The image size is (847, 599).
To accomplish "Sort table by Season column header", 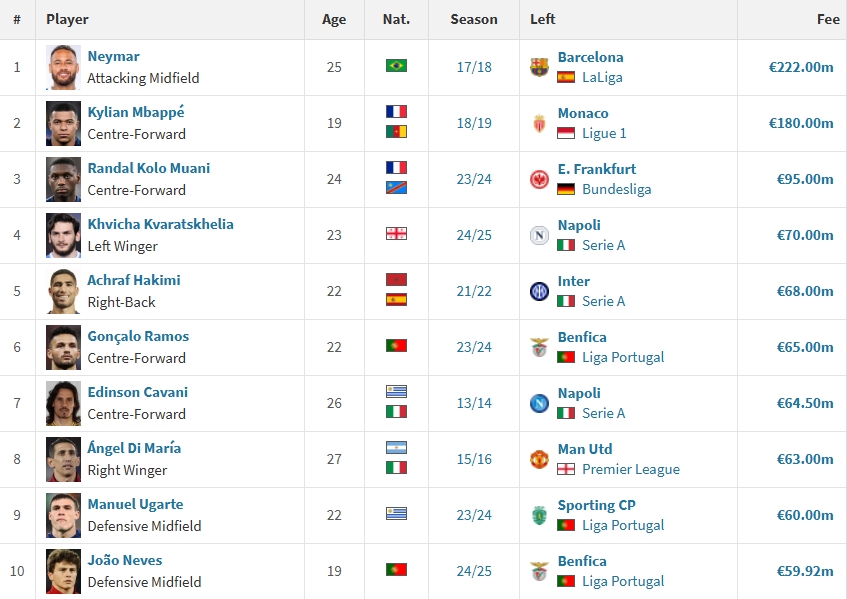I will tap(474, 19).
